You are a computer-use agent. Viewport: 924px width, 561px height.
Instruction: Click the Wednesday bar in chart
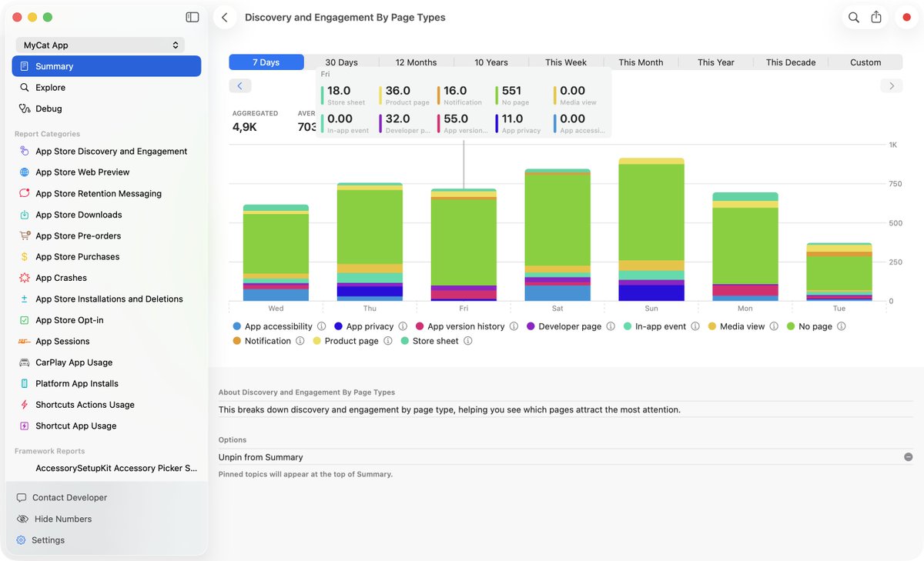(276, 252)
